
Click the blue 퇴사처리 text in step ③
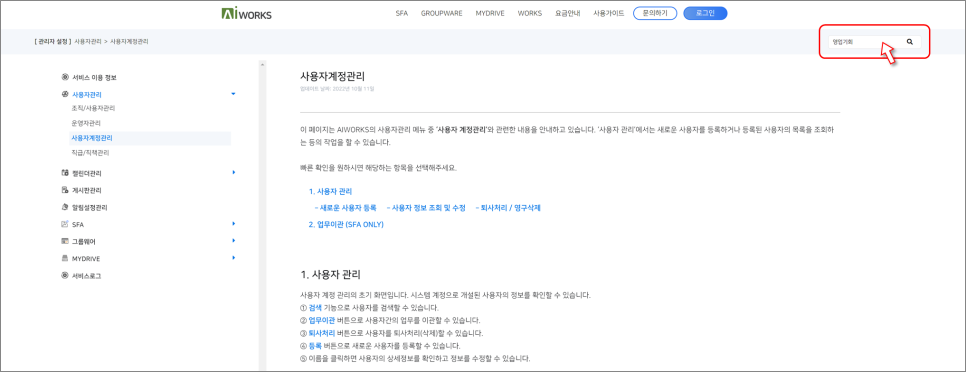[322, 333]
